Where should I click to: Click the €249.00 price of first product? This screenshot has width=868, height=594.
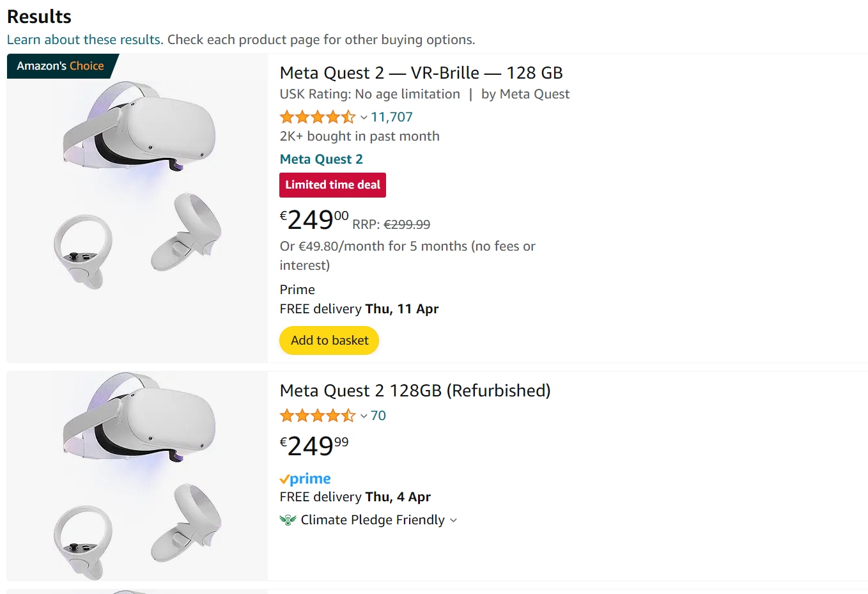pos(314,220)
